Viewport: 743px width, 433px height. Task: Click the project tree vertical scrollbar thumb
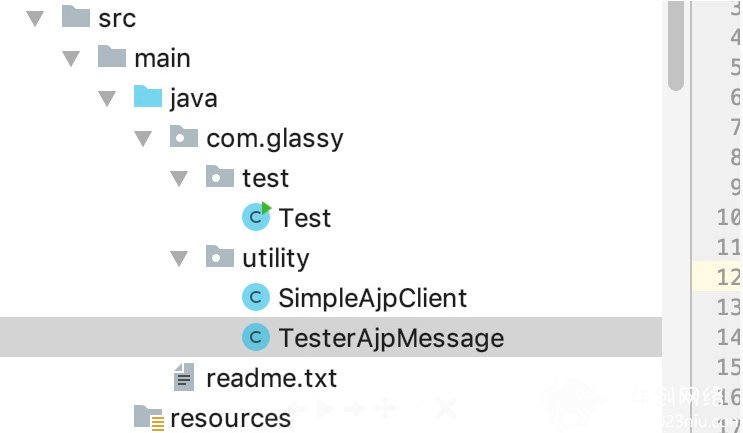676,45
